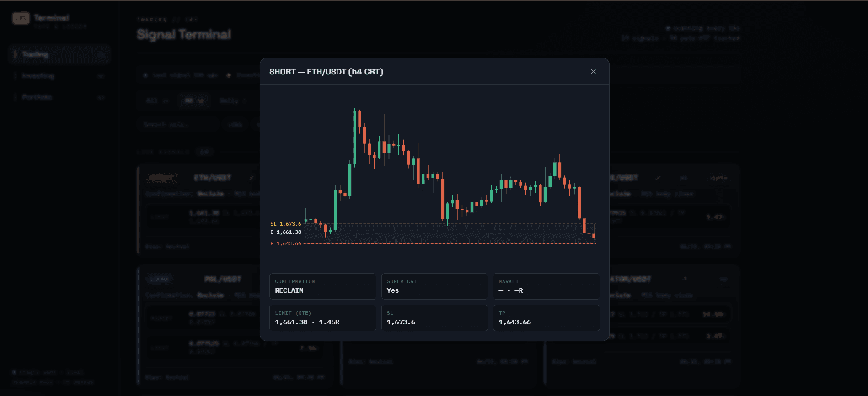Select the All filter tab behind dialog
Viewport: 868px width, 396px height.
click(x=157, y=100)
